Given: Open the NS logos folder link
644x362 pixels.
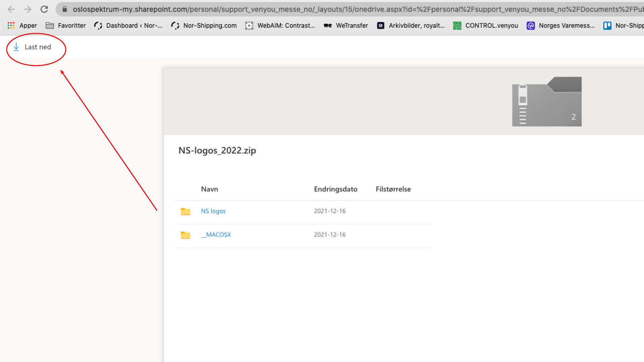Looking at the screenshot, I should click(x=213, y=211).
